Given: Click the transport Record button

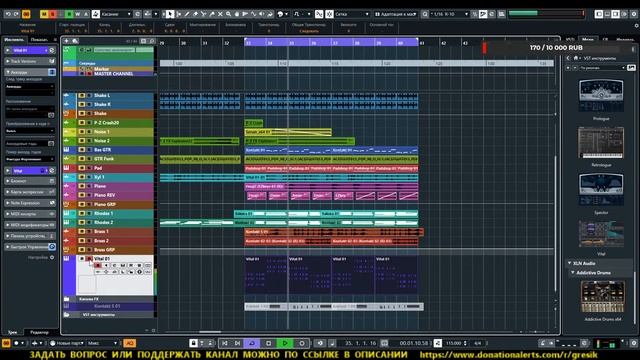Looking at the screenshot, I should 302,343.
